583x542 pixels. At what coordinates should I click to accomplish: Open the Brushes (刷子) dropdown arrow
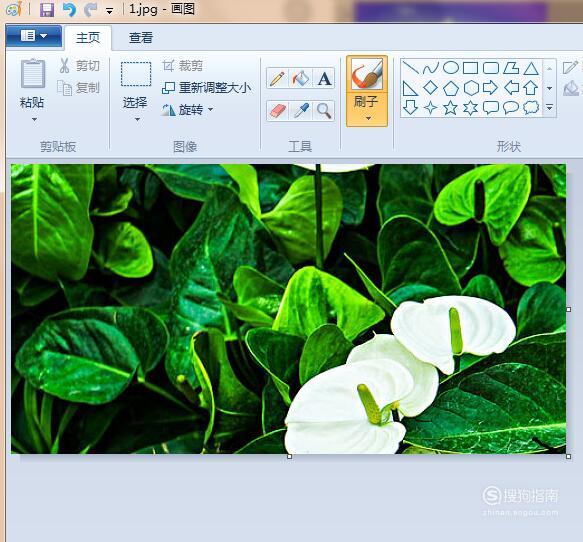click(368, 118)
